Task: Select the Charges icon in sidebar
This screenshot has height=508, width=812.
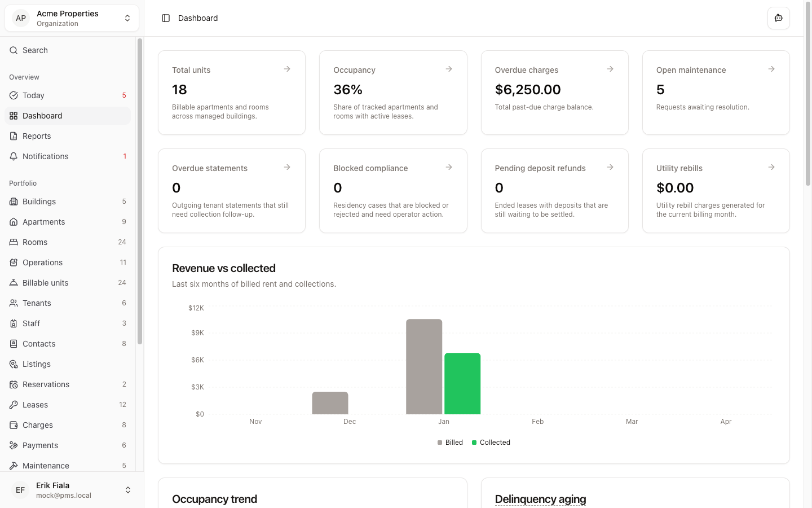Action: [x=14, y=424]
